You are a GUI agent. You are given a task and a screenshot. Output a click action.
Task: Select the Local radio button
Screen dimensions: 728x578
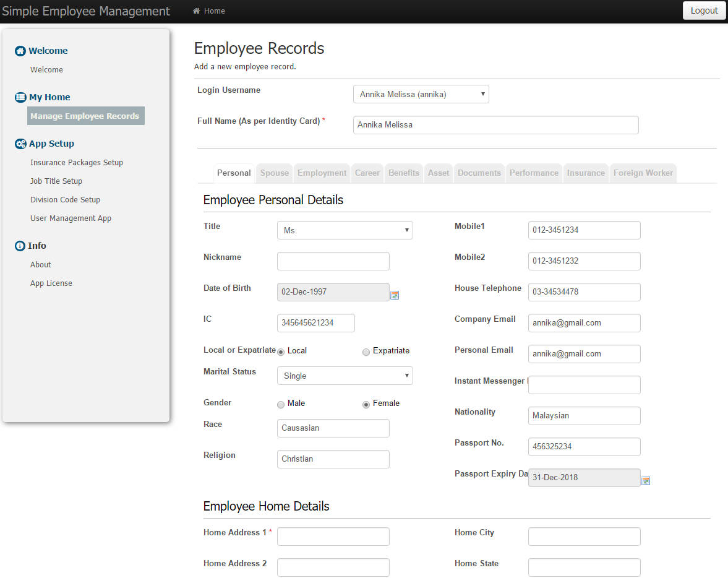pos(281,352)
